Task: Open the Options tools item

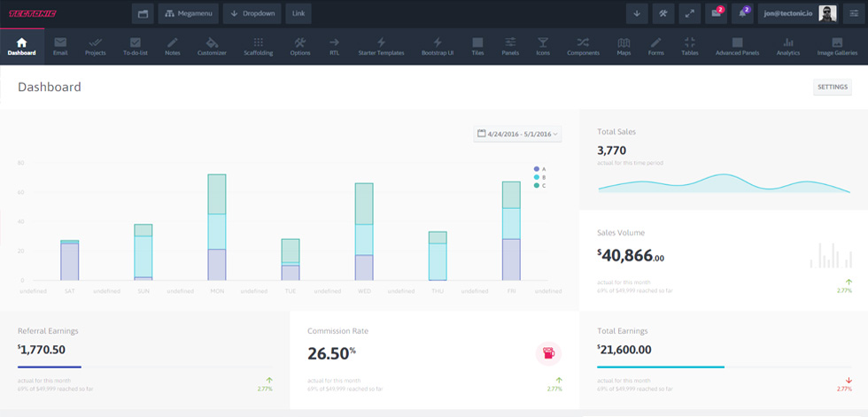Action: tap(300, 46)
